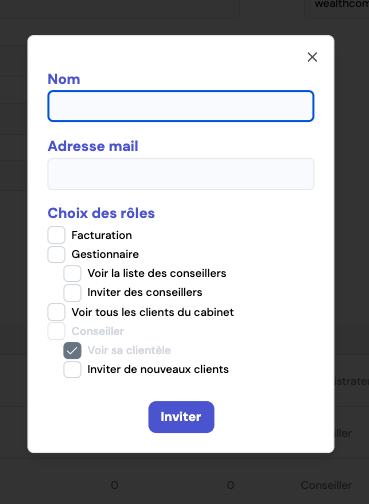Tick the Inviter de nouveaux clients checkbox
Viewport: 369px width, 504px height.
point(72,369)
